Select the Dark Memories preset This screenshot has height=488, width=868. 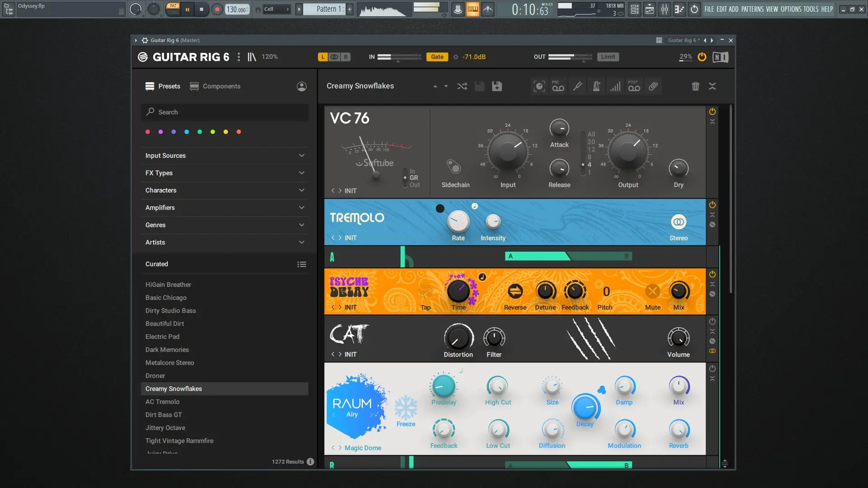click(x=167, y=350)
